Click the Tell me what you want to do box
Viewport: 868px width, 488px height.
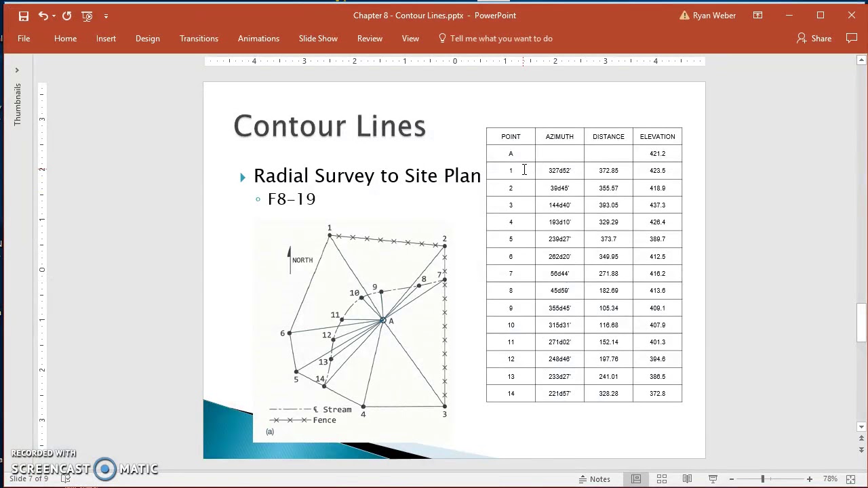point(496,39)
